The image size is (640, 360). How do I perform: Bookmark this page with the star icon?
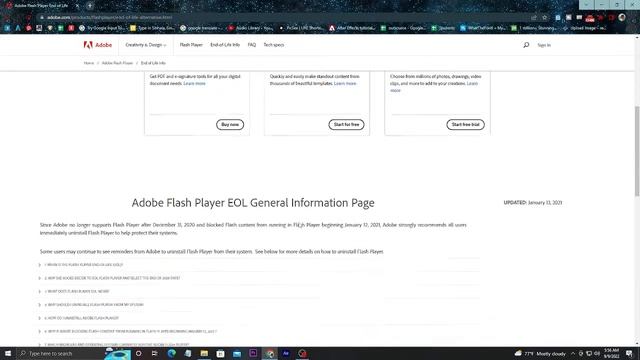[x=544, y=18]
